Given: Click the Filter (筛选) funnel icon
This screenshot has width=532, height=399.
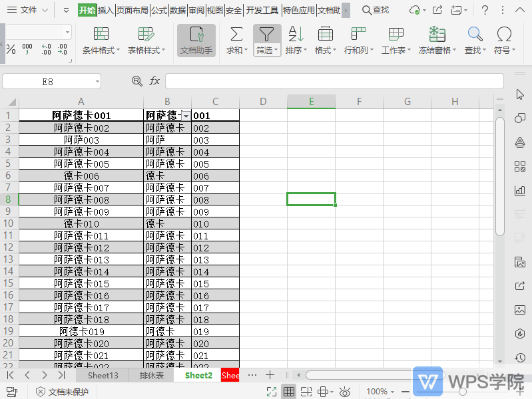Looking at the screenshot, I should (x=266, y=35).
